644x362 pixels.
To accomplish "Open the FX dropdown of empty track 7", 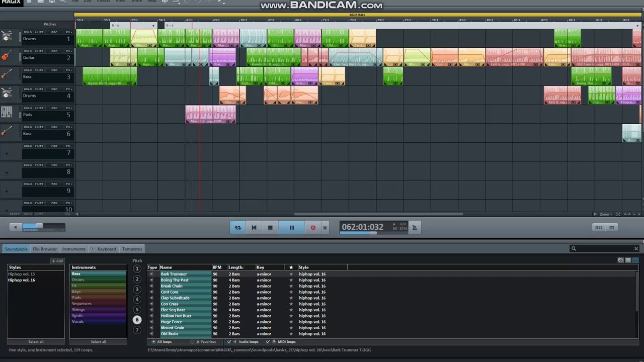I will (x=68, y=146).
